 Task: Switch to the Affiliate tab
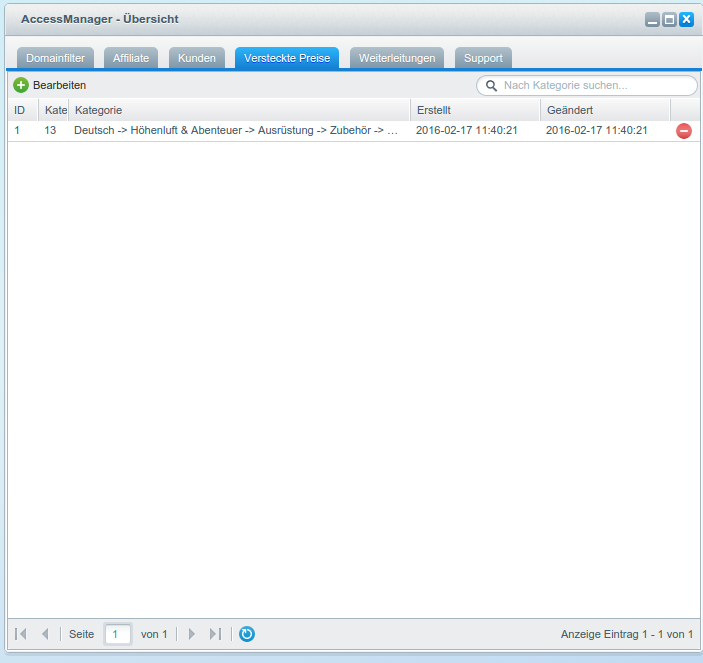[131, 58]
